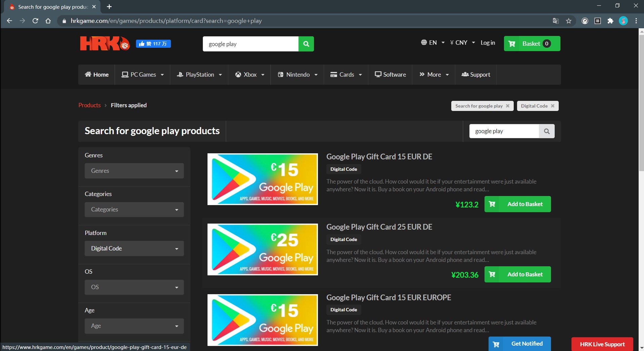Click the Facebook like 117万 badge

click(153, 44)
